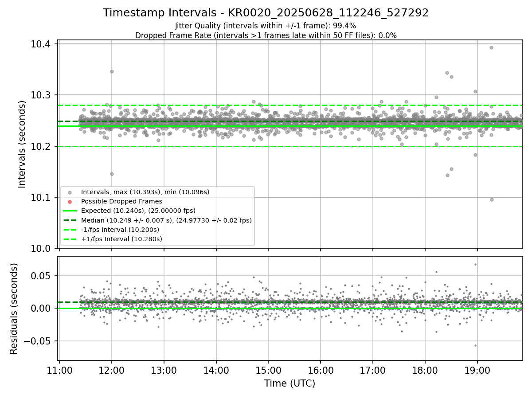This screenshot has width=532, height=399.
Task: Click the outlier point at 12:00 near 10.35 seconds
Action: click(x=112, y=71)
